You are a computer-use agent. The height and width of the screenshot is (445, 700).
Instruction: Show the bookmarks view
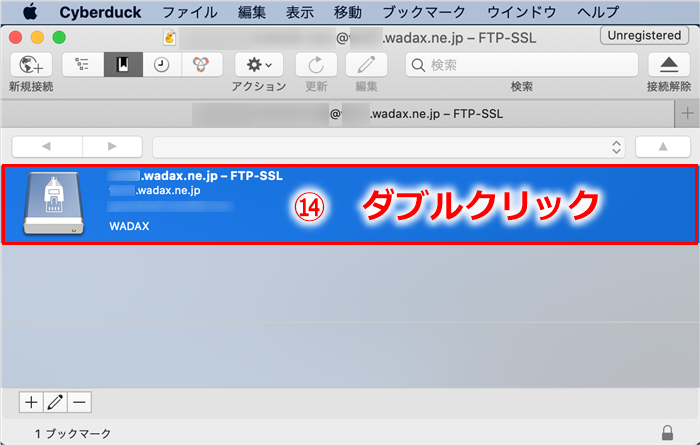coord(123,65)
